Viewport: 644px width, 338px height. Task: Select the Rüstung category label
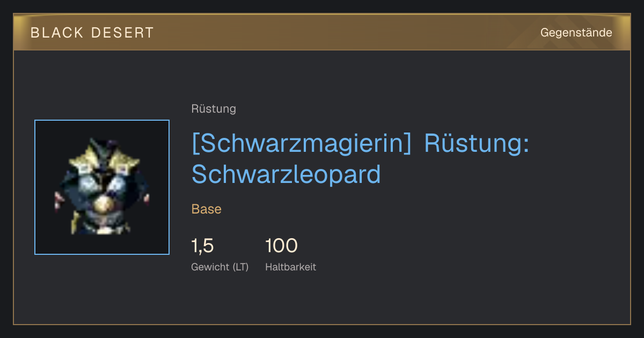pos(214,109)
